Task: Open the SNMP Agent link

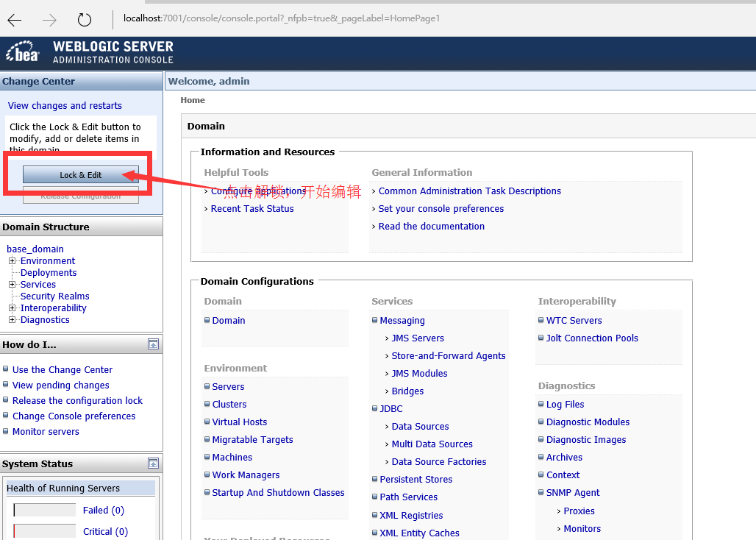Action: (x=573, y=493)
